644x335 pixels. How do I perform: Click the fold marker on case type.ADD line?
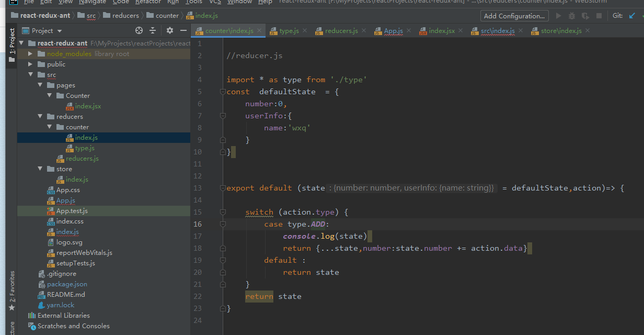tap(223, 224)
